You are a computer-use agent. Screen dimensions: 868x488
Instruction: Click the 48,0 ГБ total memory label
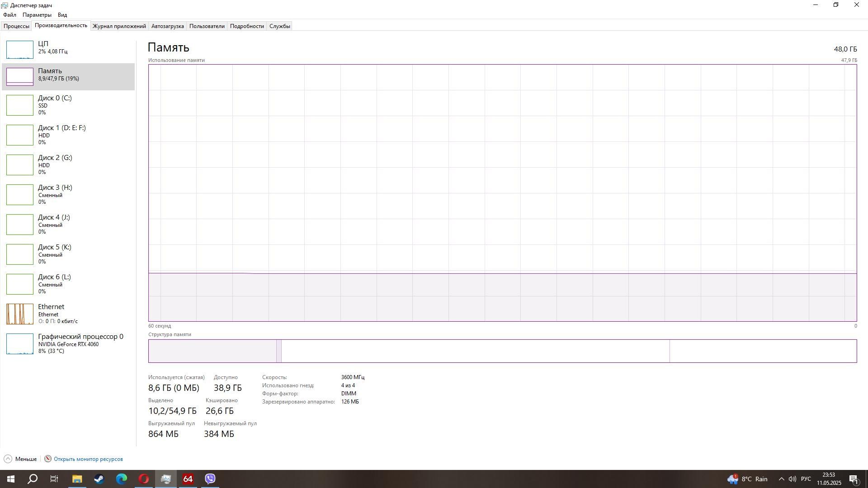tap(845, 49)
